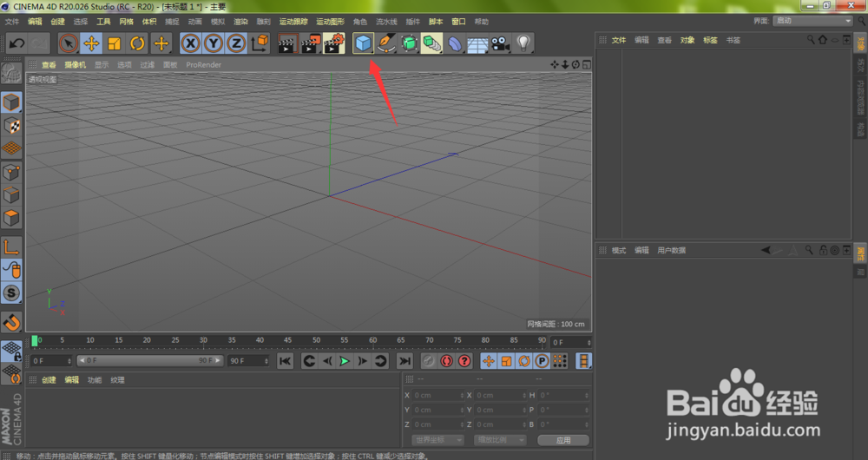Add a Light object

523,43
